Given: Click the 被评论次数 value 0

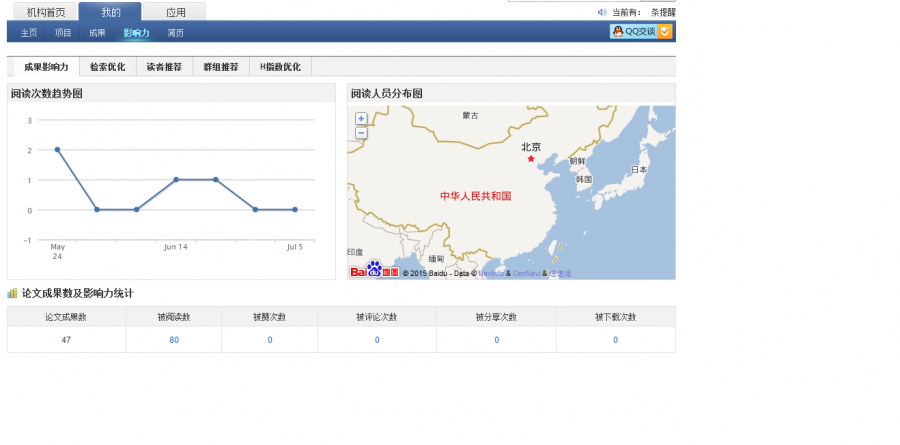Looking at the screenshot, I should [377, 340].
